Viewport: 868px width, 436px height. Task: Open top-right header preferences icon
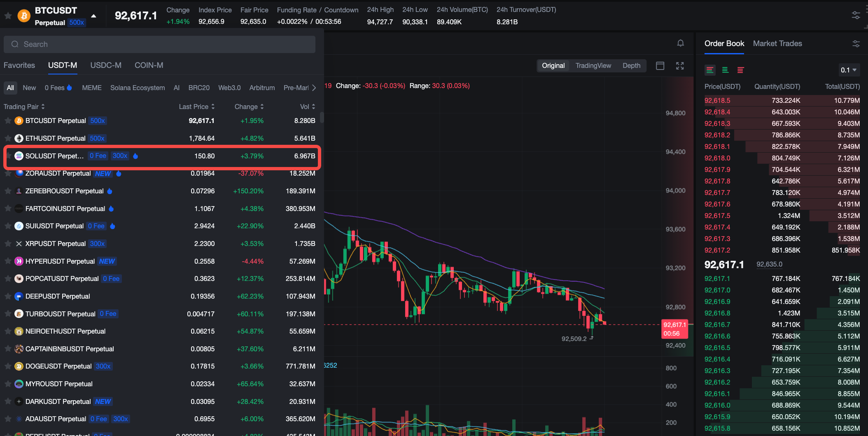[x=856, y=15]
